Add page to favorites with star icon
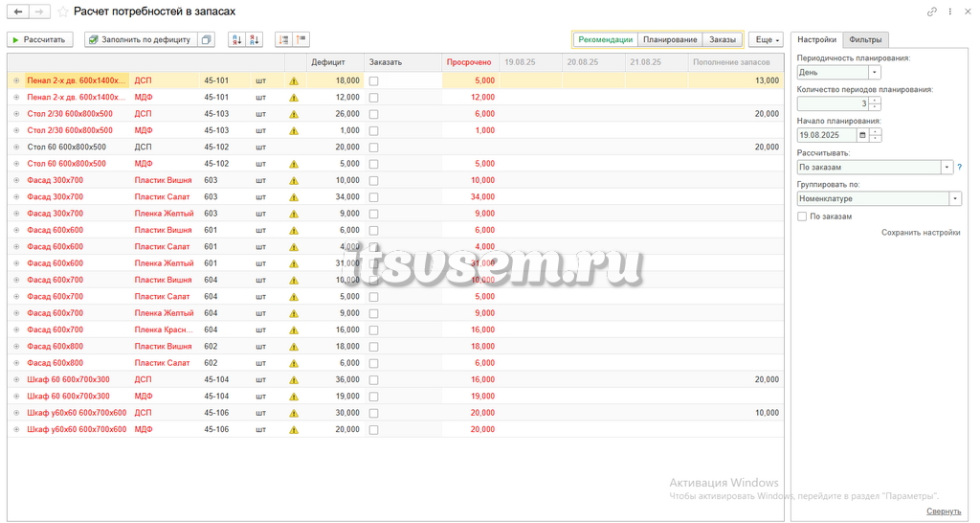 pyautogui.click(x=62, y=11)
